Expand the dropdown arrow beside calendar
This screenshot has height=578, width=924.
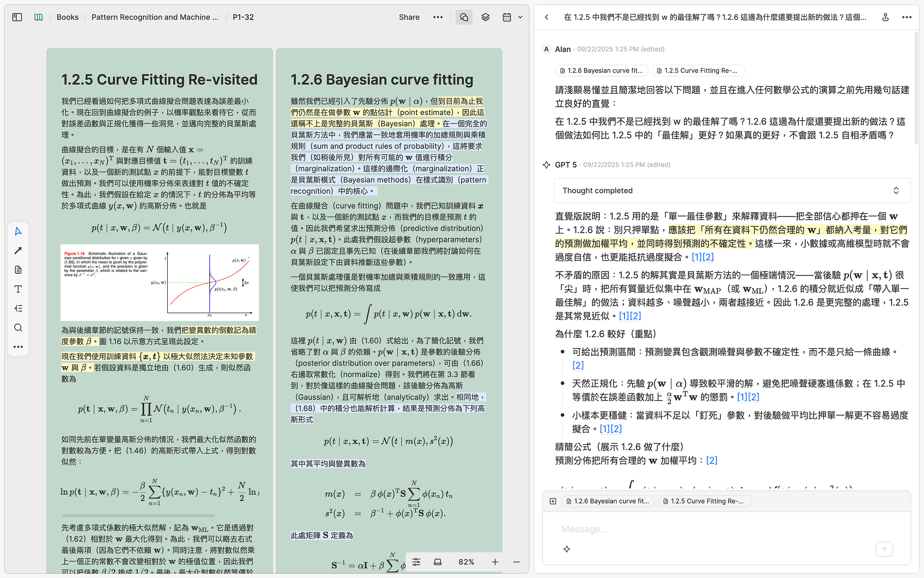520,17
